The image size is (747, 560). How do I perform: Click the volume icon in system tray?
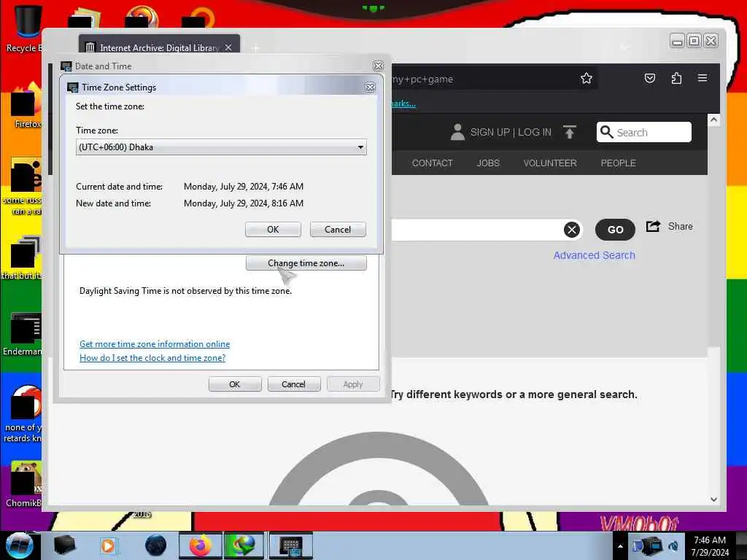pos(673,546)
